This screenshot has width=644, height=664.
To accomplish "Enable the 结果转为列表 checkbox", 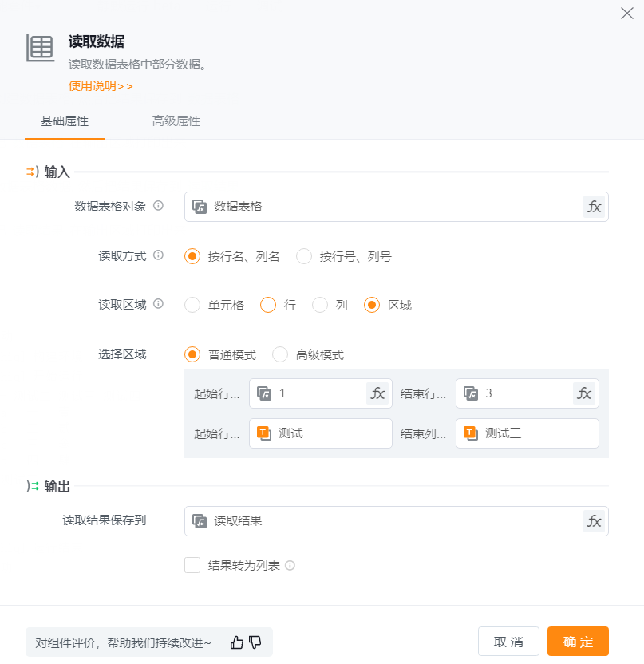I will (x=192, y=565).
